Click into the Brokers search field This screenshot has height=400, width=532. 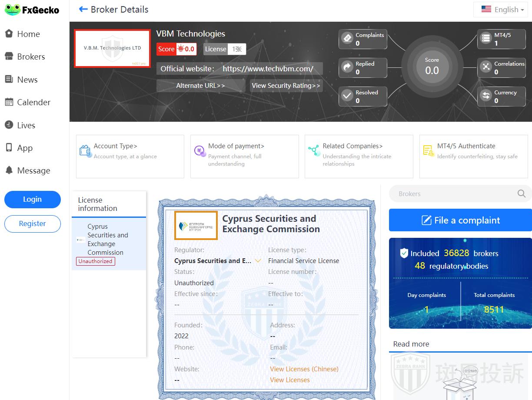click(452, 194)
